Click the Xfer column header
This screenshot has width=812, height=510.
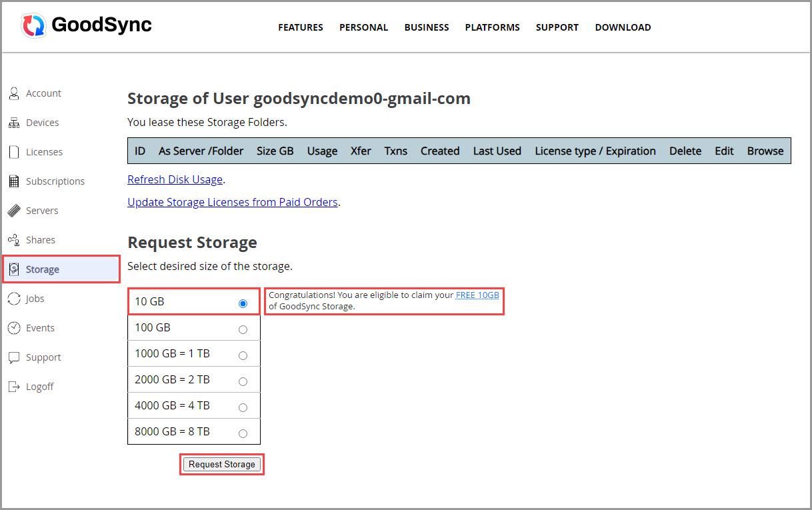361,151
